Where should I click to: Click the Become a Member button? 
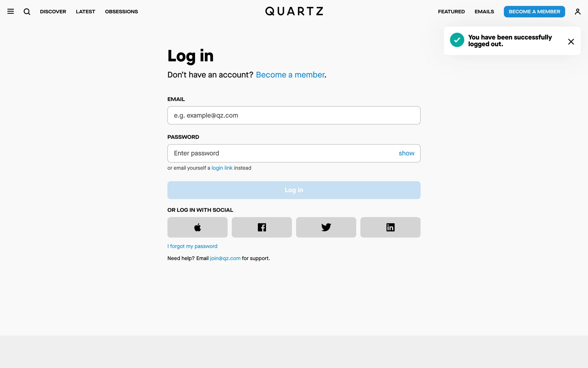tap(534, 12)
